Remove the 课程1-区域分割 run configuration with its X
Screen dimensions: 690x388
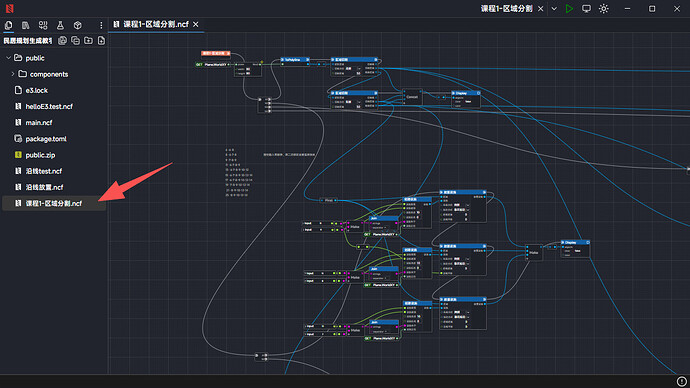point(541,8)
